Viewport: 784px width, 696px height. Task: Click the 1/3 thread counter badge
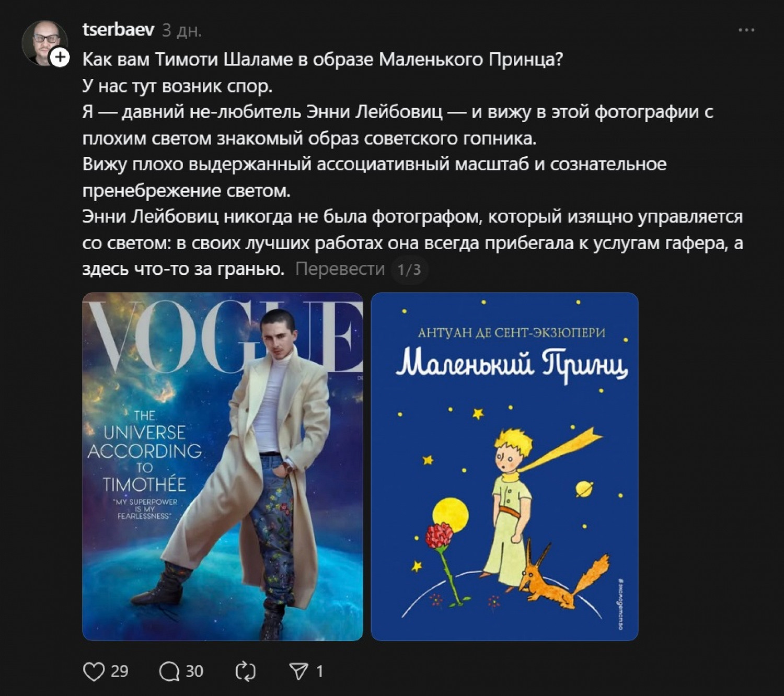click(x=409, y=270)
